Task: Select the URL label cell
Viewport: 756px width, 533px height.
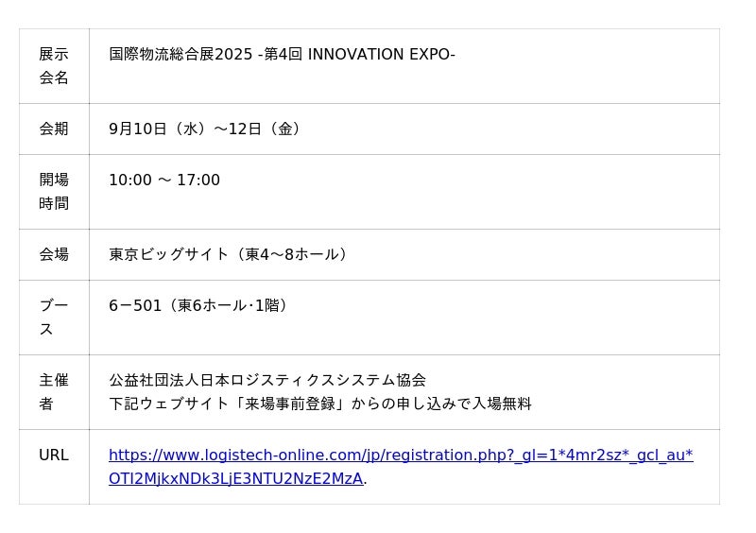Action: pos(54,467)
